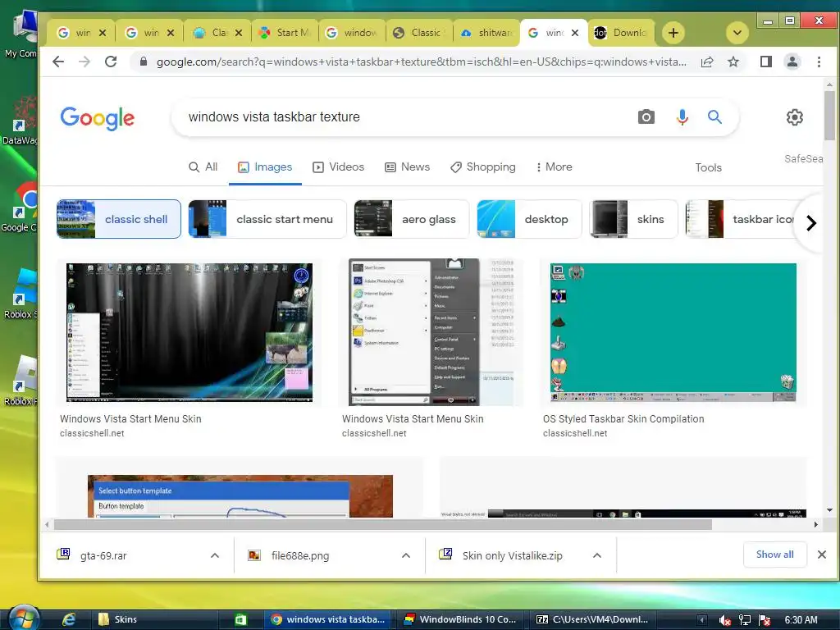Screen dimensions: 840x630
Task: Switch to the Download browser tab
Action: pyautogui.click(x=621, y=33)
